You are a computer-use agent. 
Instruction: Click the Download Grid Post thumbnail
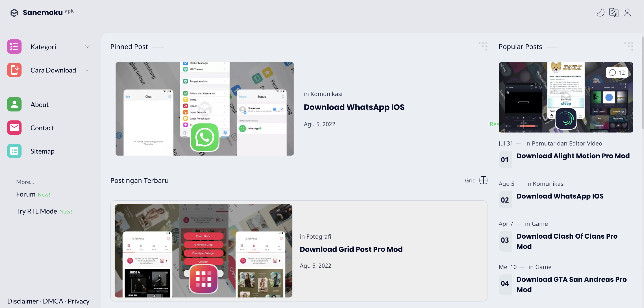(x=203, y=250)
